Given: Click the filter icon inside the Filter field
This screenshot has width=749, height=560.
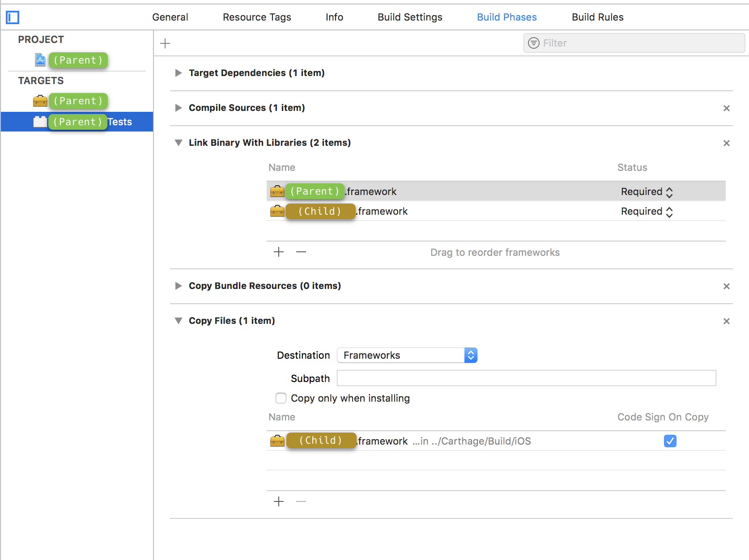Looking at the screenshot, I should [534, 43].
